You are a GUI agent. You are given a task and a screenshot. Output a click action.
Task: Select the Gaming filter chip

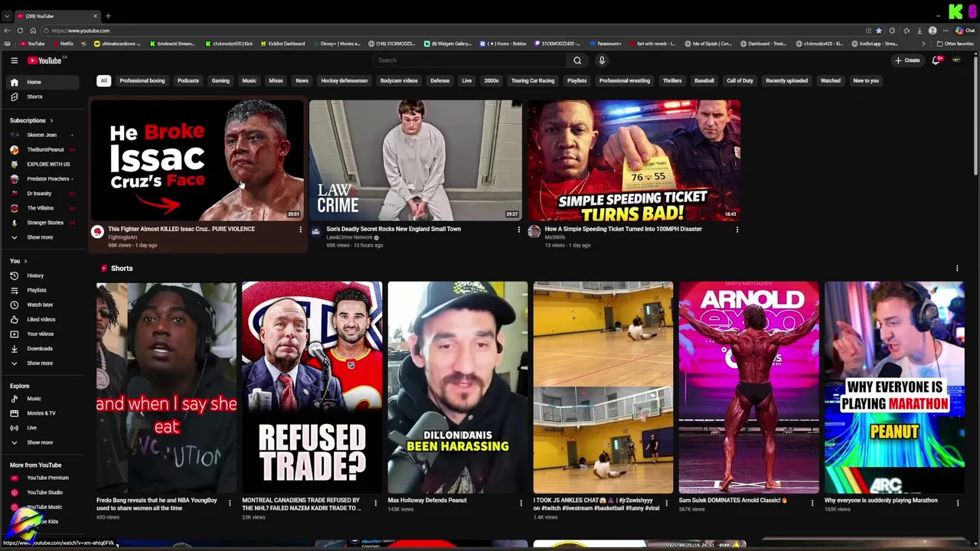click(x=220, y=80)
